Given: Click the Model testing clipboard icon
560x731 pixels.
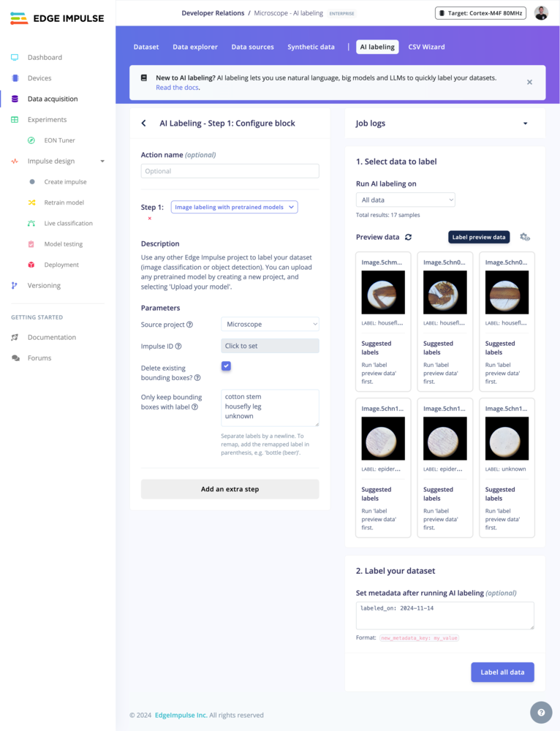Looking at the screenshot, I should pos(31,244).
